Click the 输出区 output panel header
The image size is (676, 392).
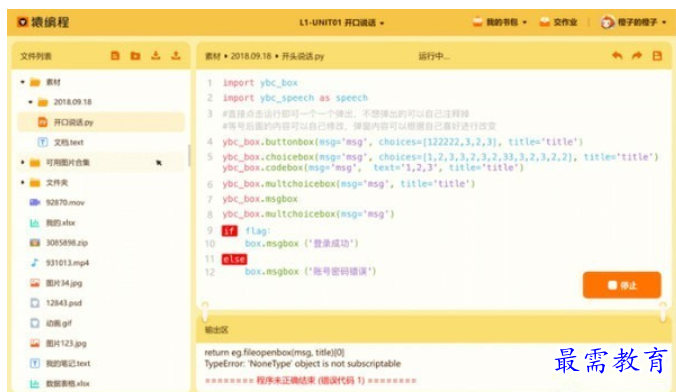pos(434,330)
